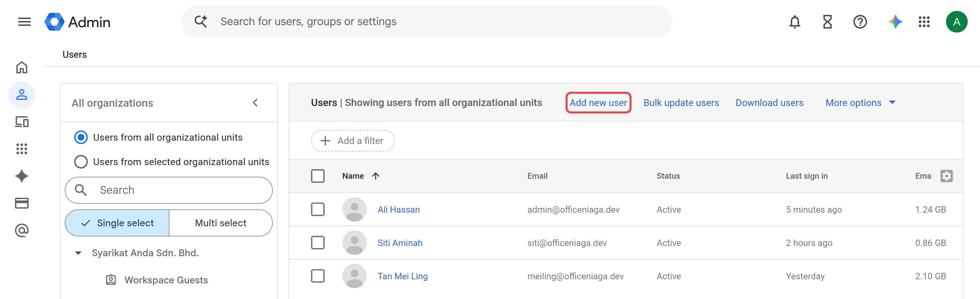Click the Users breadcrumb
Viewport: 980px width, 299px height.
pos(75,55)
